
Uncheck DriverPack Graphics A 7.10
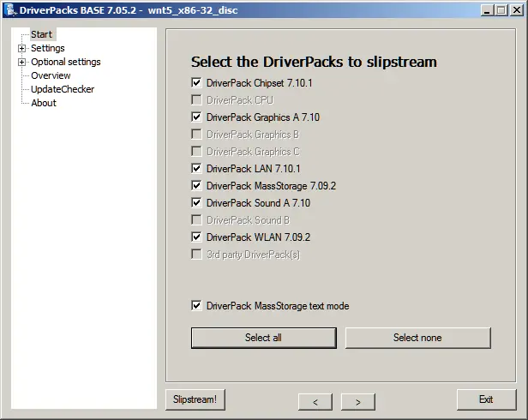coord(196,117)
